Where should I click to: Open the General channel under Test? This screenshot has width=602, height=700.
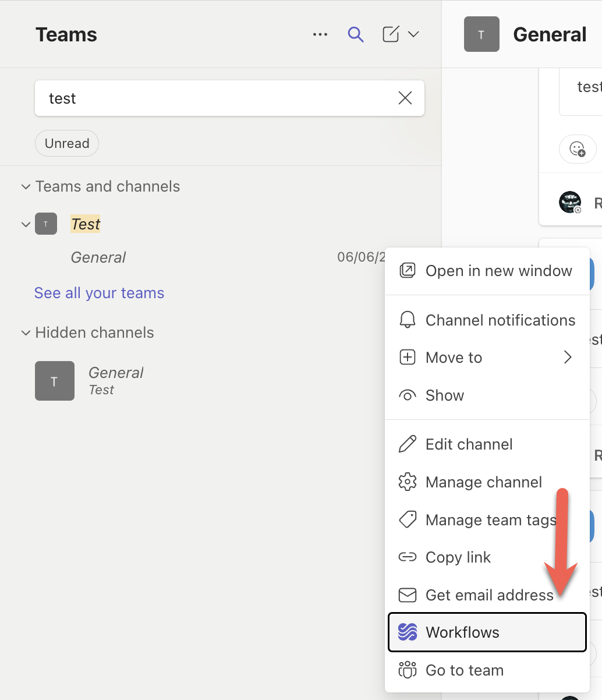coord(98,257)
